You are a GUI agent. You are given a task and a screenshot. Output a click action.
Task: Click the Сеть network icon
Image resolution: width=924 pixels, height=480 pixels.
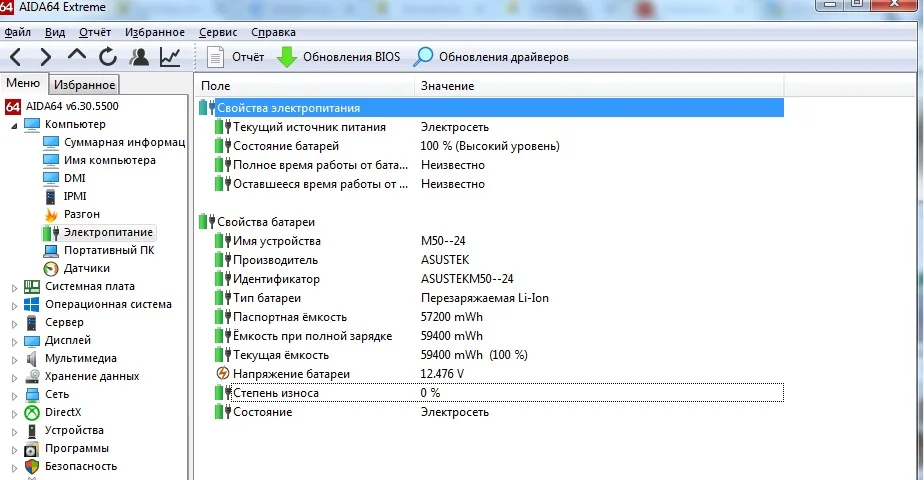32,395
